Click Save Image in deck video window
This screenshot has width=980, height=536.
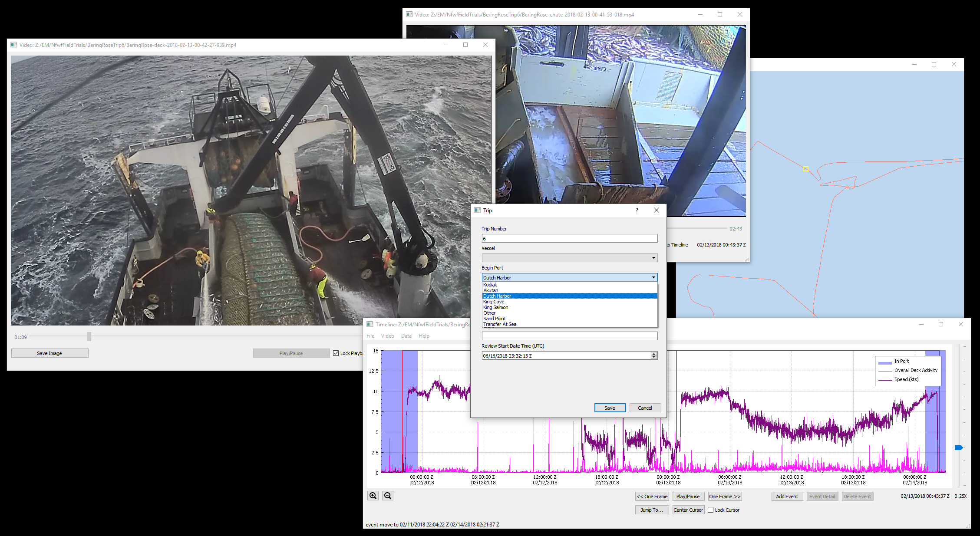49,353
